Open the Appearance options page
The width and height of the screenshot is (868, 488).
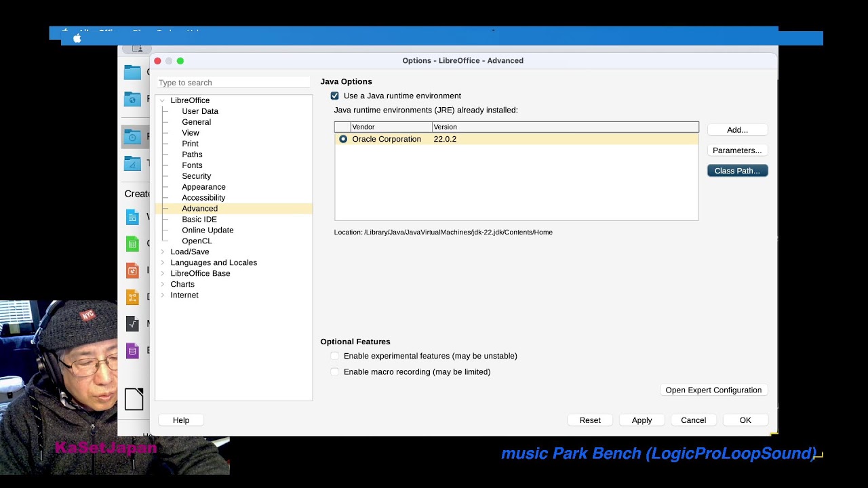(x=203, y=187)
